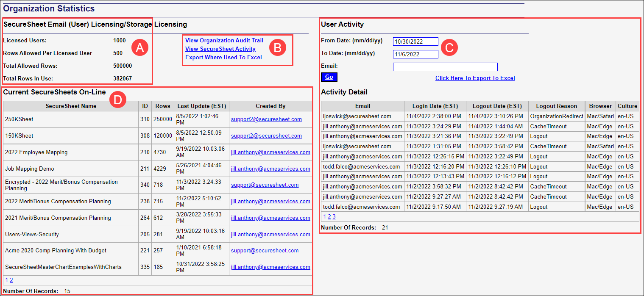Viewport: 644px width, 296px height.
Task: Click creator email for Job Mapping Demo
Action: (x=270, y=169)
